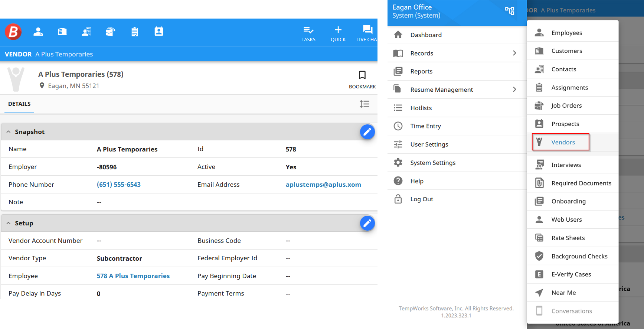The height and width of the screenshot is (329, 644).
Task: Expand the Resume Management submenu arrow
Action: [x=514, y=89]
